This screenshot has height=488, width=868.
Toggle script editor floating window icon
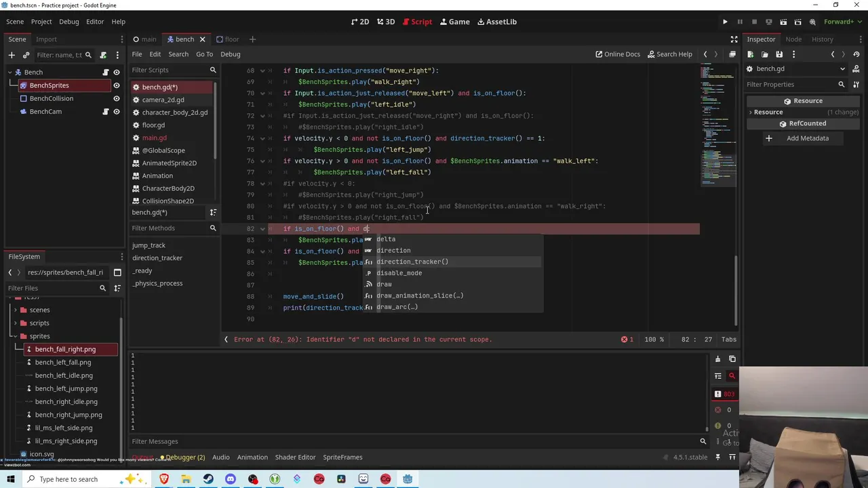(732, 54)
